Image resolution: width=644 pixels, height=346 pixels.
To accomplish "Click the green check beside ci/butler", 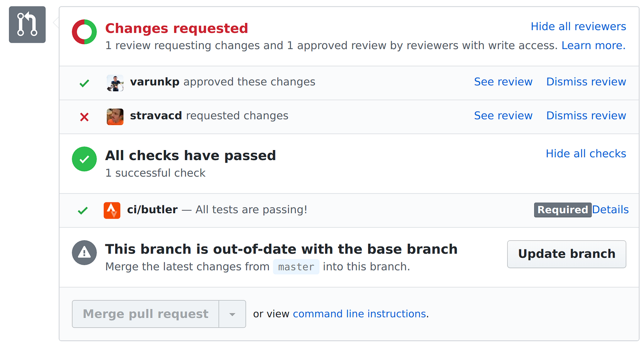I will (x=83, y=210).
